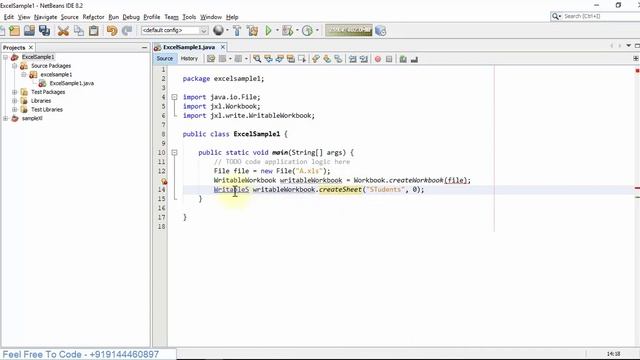Image resolution: width=640 pixels, height=360 pixels.
Task: Open dropdown arrow beside Run Project icon
Action: tap(278, 30)
